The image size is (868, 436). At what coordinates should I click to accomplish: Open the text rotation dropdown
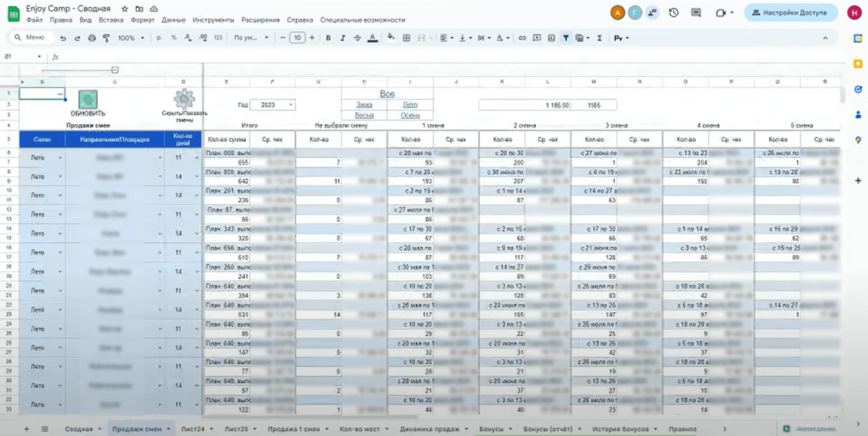(x=503, y=38)
